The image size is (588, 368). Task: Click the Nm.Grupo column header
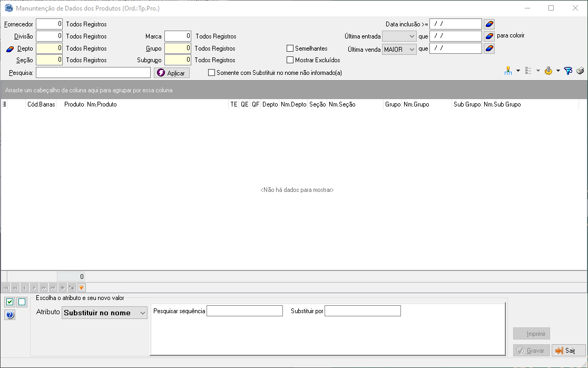tap(427, 104)
